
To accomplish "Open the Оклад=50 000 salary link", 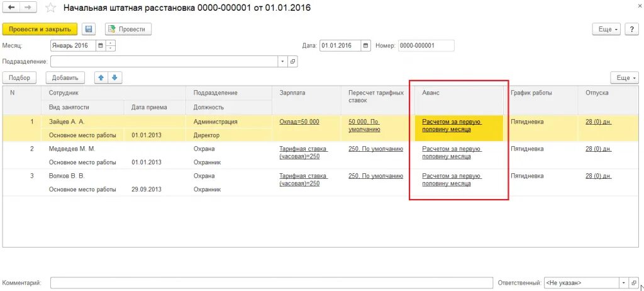I will click(x=299, y=122).
